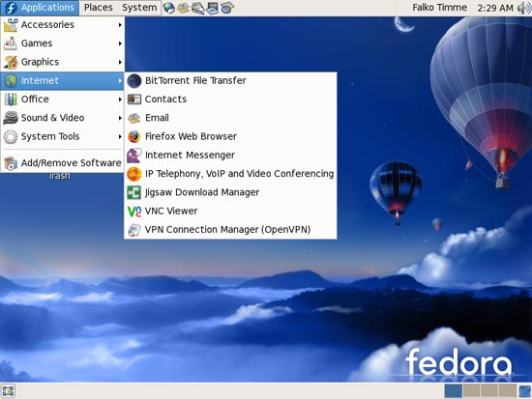Open the Applications menu
Screen dimensions: 532x399
40,8
